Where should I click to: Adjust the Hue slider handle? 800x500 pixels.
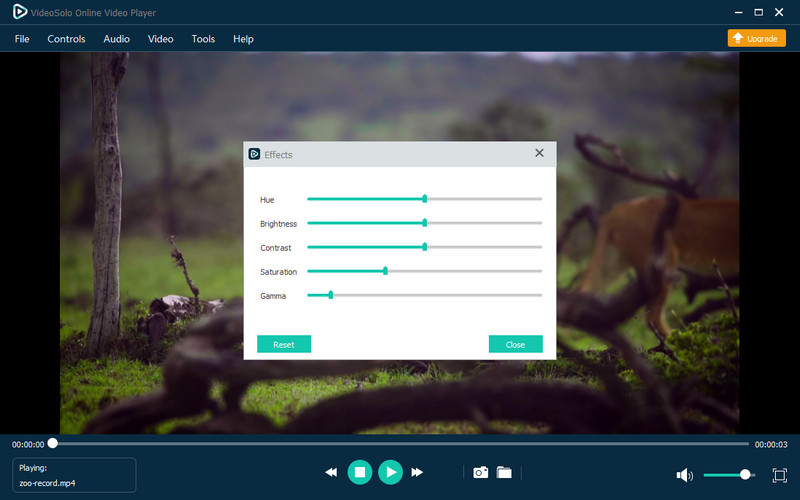pyautogui.click(x=424, y=199)
